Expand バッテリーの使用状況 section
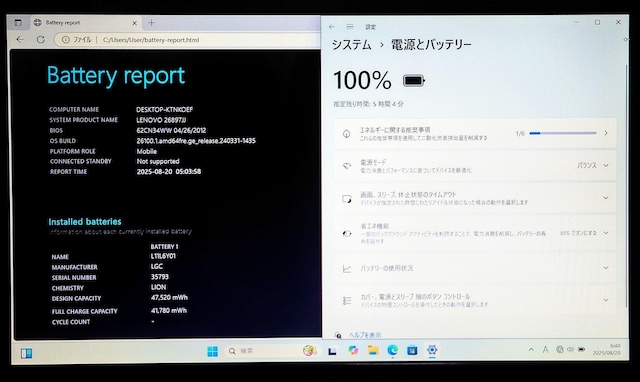The height and width of the screenshot is (382, 640). [x=475, y=268]
